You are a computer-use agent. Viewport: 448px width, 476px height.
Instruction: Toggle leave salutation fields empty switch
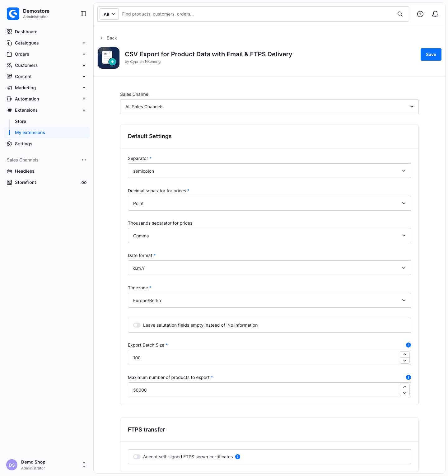[137, 325]
